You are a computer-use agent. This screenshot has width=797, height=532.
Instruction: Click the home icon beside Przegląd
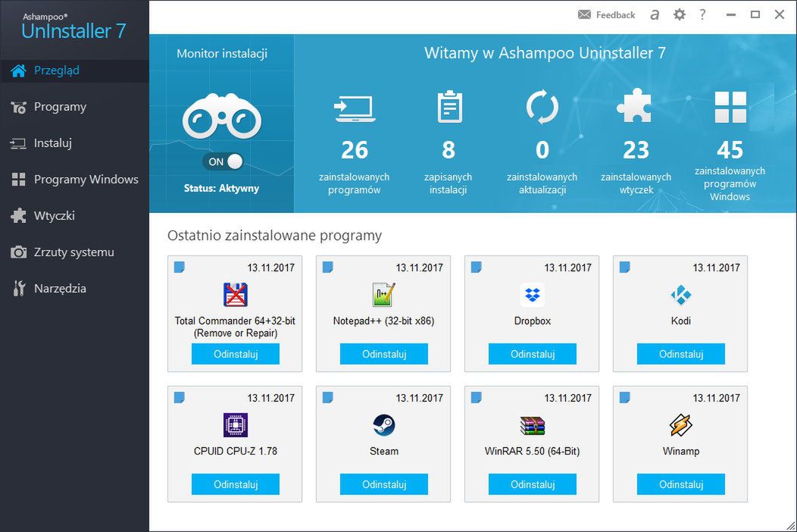[x=18, y=70]
